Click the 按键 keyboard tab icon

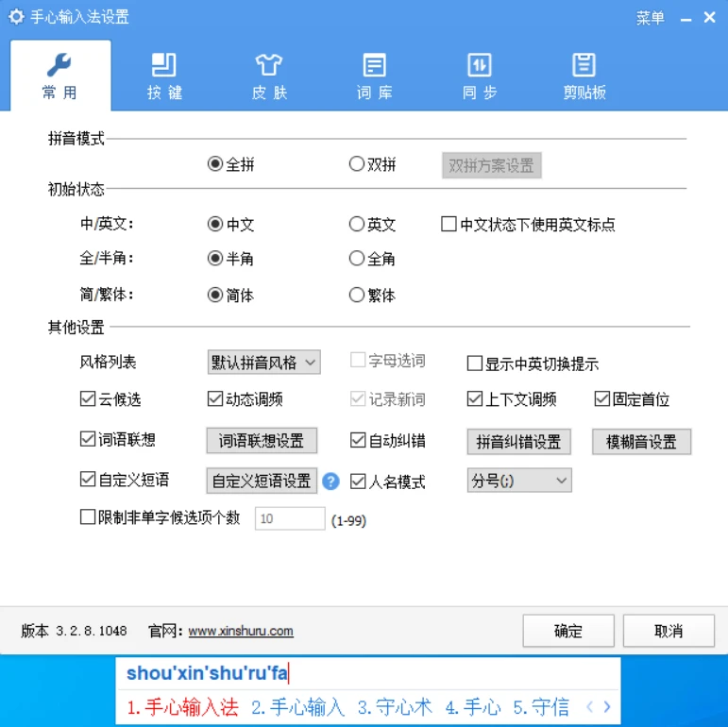(x=164, y=65)
